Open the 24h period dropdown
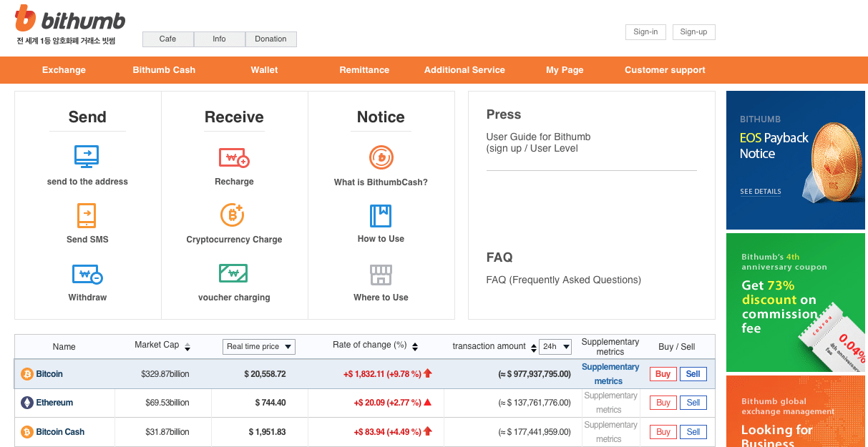868x447 pixels. click(x=555, y=347)
